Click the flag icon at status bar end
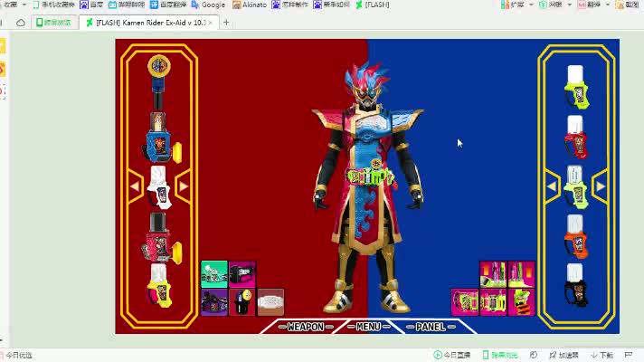Image resolution: width=644 pixels, height=362 pixels. [629, 355]
